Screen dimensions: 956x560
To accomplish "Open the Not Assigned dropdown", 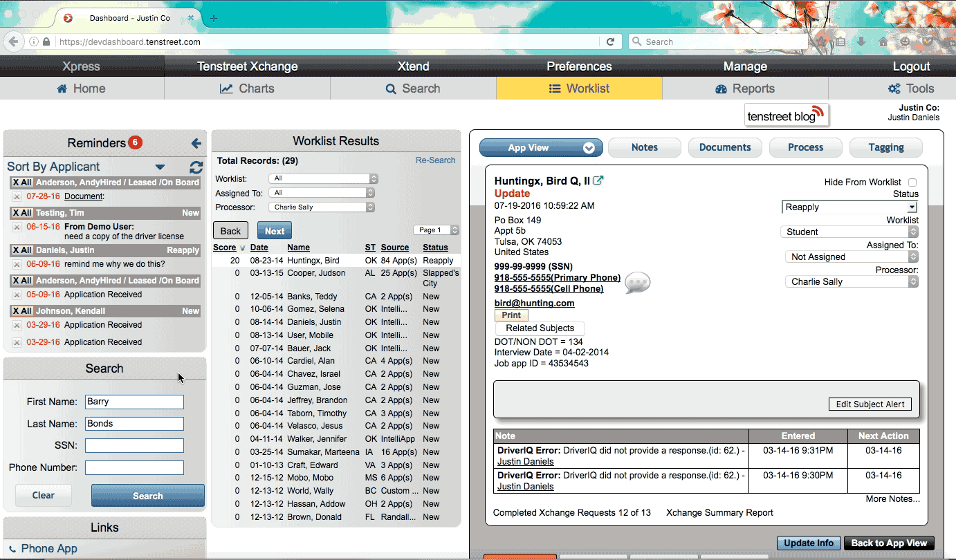I will point(852,257).
